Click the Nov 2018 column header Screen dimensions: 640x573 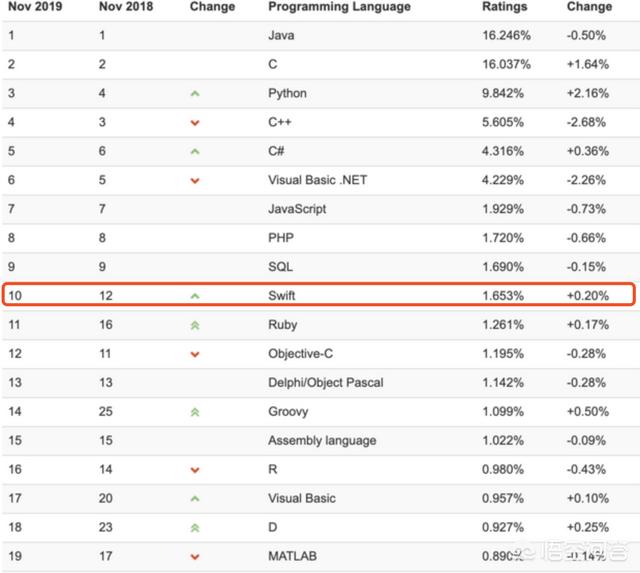point(128,7)
